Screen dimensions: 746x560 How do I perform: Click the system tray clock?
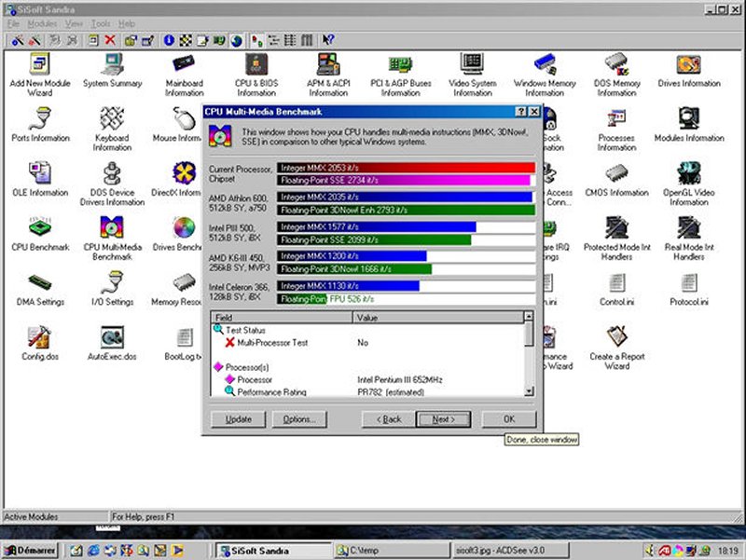pyautogui.click(x=728, y=551)
